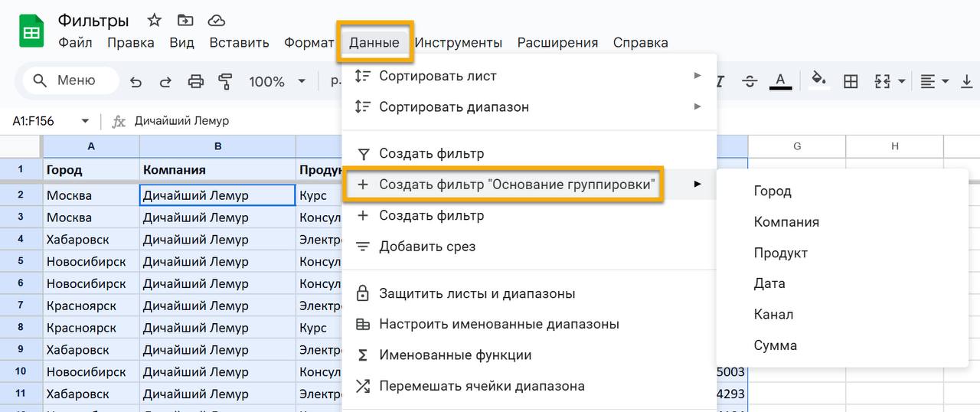Open the fill color bucket
Image resolution: width=980 pixels, height=412 pixels.
(818, 80)
